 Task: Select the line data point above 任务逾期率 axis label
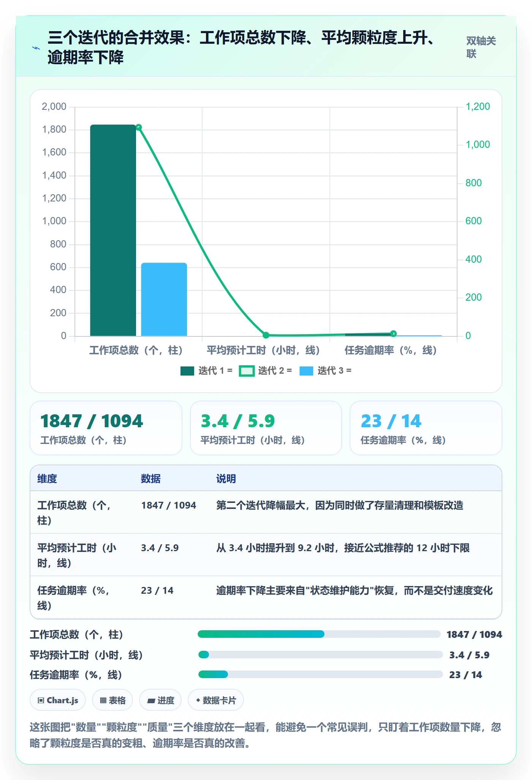[x=393, y=333]
